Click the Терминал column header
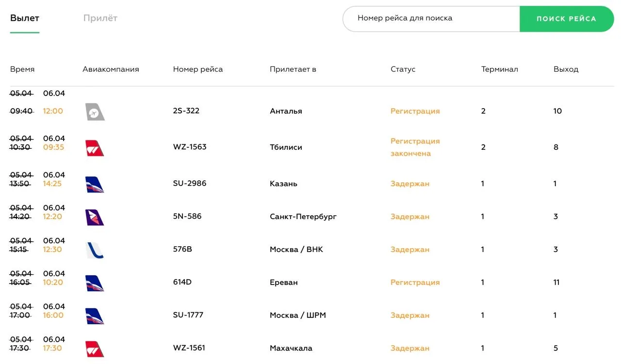The width and height of the screenshot is (621, 364). tap(499, 69)
